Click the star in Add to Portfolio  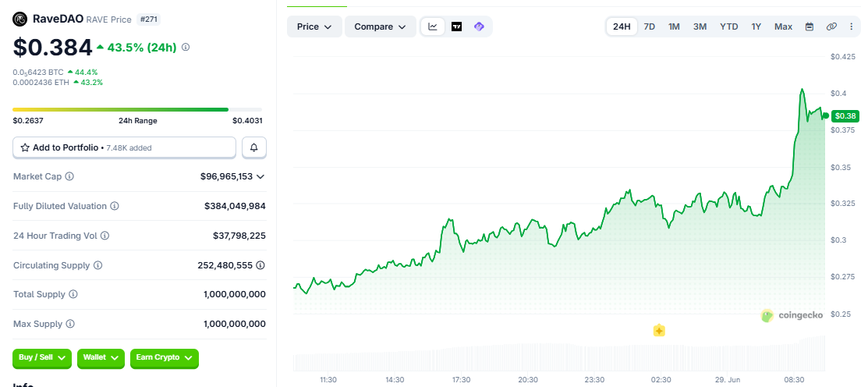[x=25, y=147]
